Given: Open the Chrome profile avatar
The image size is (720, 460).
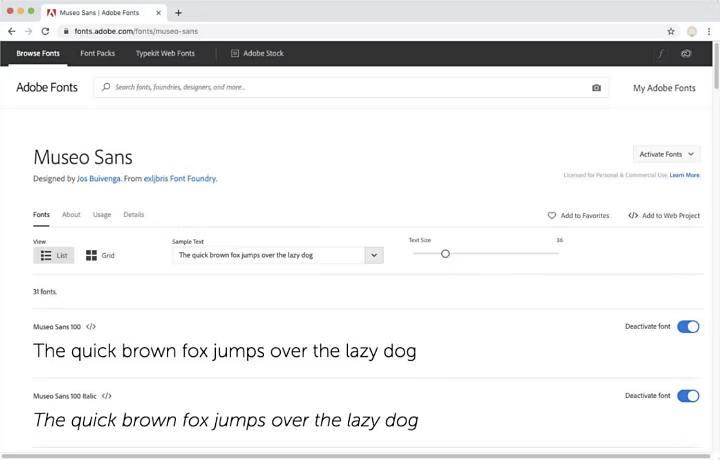Looking at the screenshot, I should (692, 31).
